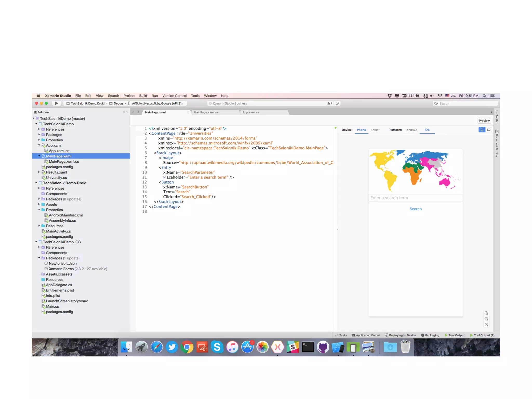Image resolution: width=532 pixels, height=399 pixels.
Task: Open the Application Output pad
Action: (x=366, y=335)
